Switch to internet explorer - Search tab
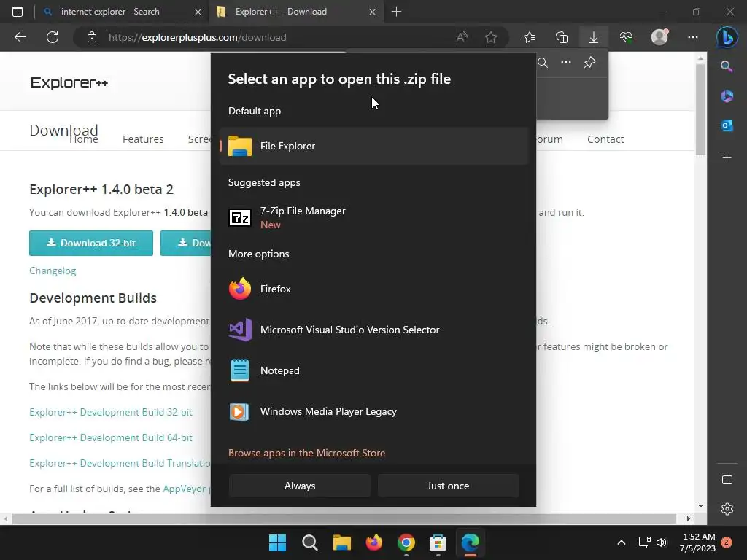747x560 pixels. point(122,12)
